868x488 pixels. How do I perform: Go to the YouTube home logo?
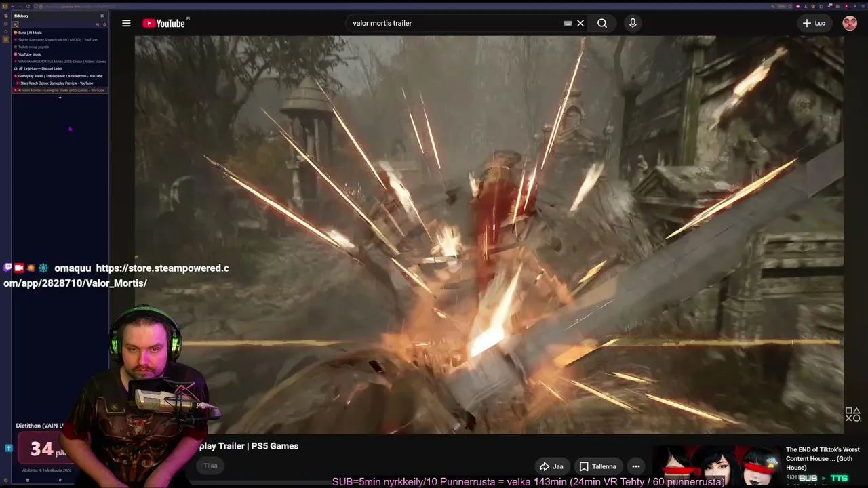point(164,23)
